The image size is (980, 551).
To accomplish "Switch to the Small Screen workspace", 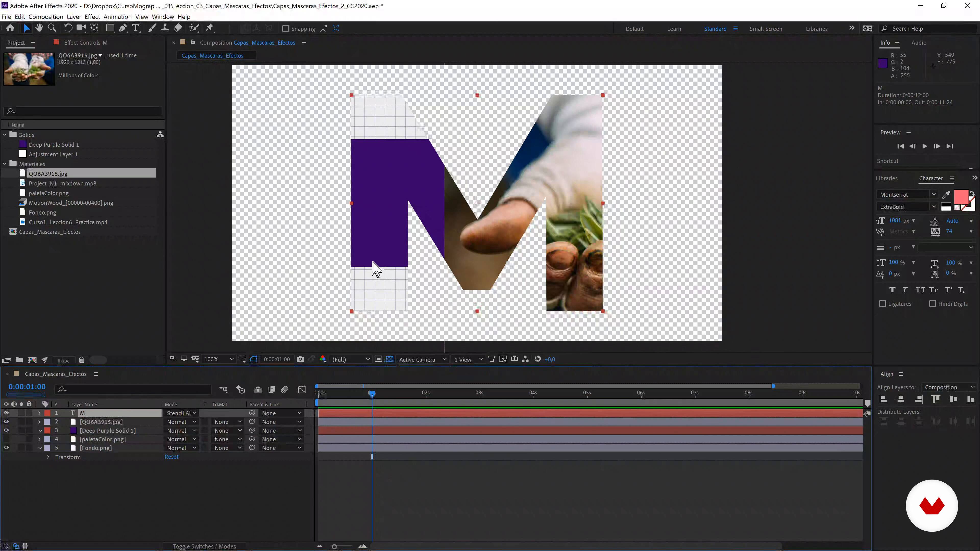I will 766,29.
